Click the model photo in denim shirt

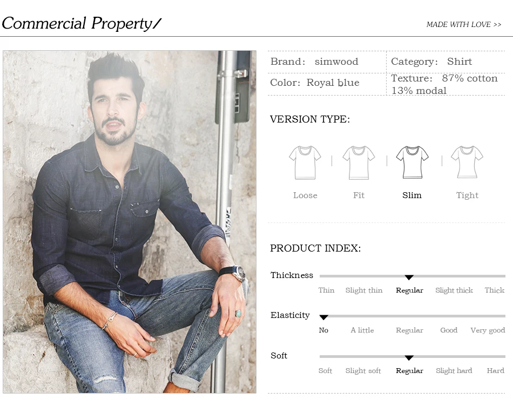click(x=130, y=221)
